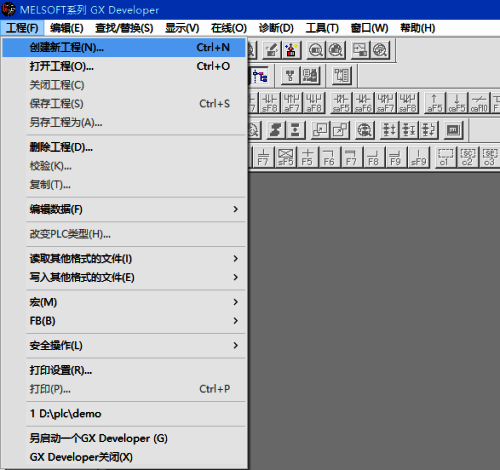Click the saF8 ladder branch icon

point(407,103)
